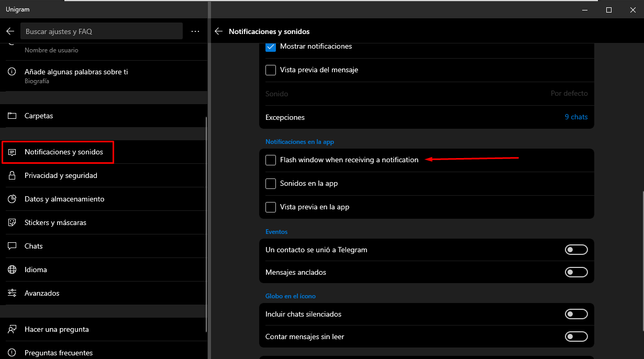Focus the Buscar ajustes y FAQ field

click(102, 31)
